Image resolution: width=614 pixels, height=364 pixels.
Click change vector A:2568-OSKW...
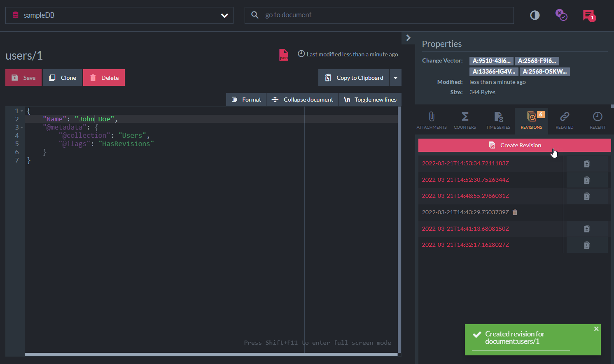545,72
